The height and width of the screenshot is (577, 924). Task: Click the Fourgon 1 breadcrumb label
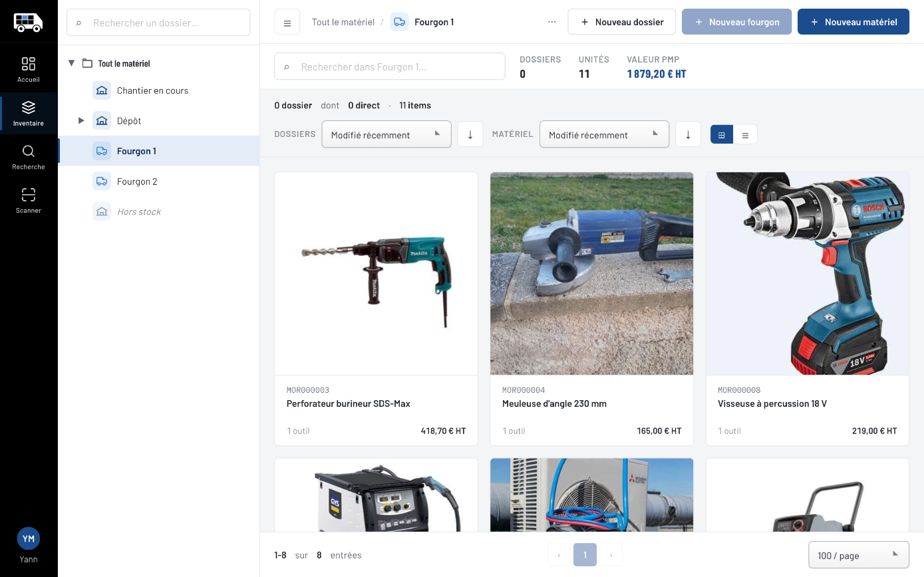click(434, 22)
